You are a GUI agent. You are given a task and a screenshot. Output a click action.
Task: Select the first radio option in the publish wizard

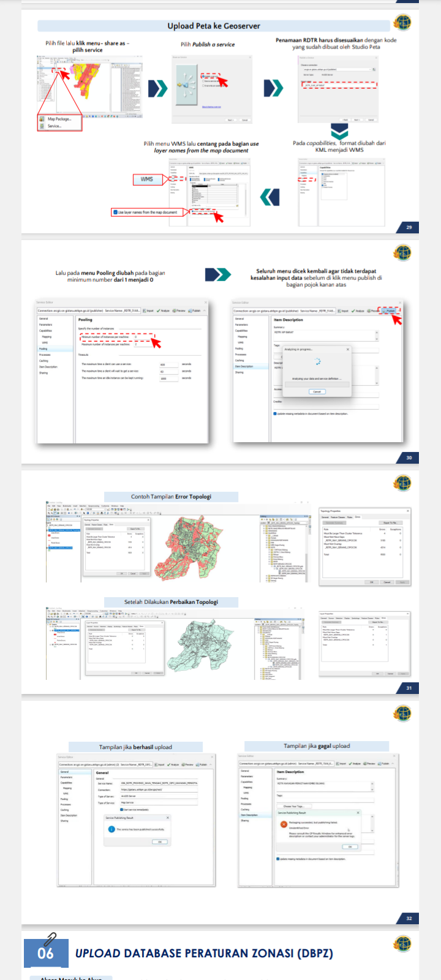(x=203, y=76)
